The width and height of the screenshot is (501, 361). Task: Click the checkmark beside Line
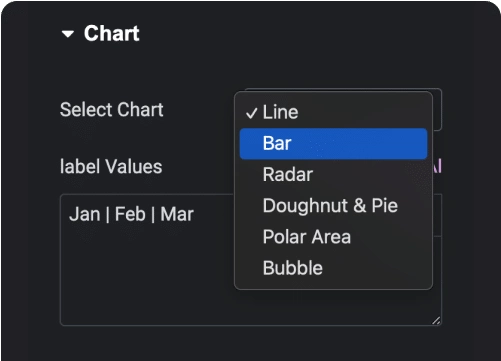point(251,113)
